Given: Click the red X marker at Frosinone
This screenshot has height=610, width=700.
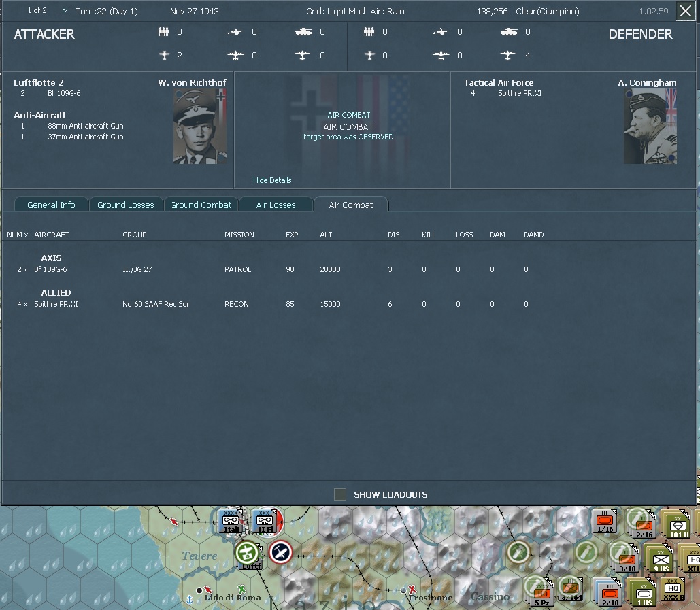Looking at the screenshot, I should coord(412,589).
